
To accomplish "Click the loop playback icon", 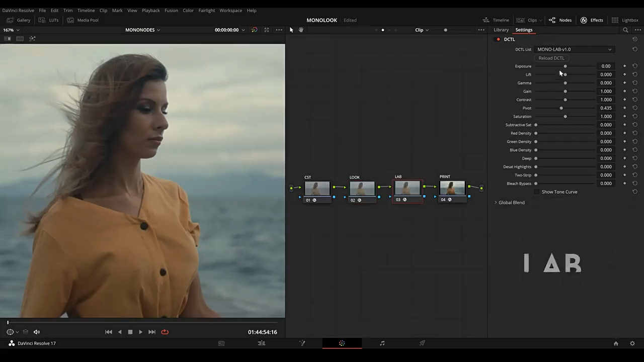I will pos(165,332).
